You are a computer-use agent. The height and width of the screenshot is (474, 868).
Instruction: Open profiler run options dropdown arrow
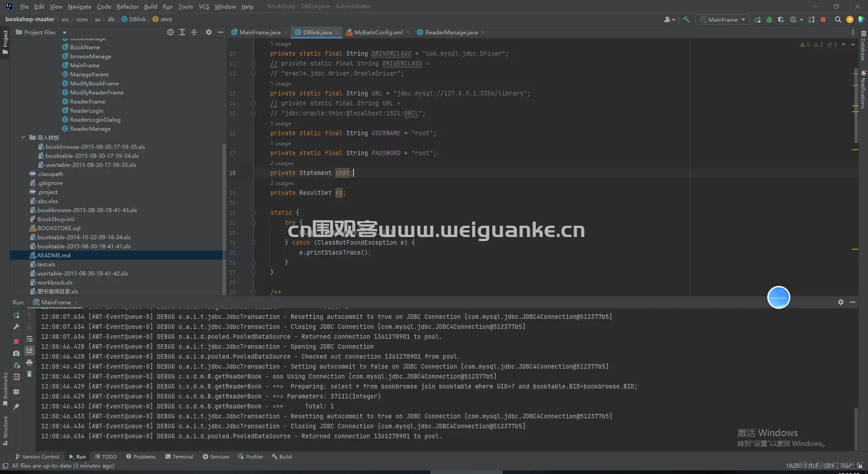tap(801, 19)
